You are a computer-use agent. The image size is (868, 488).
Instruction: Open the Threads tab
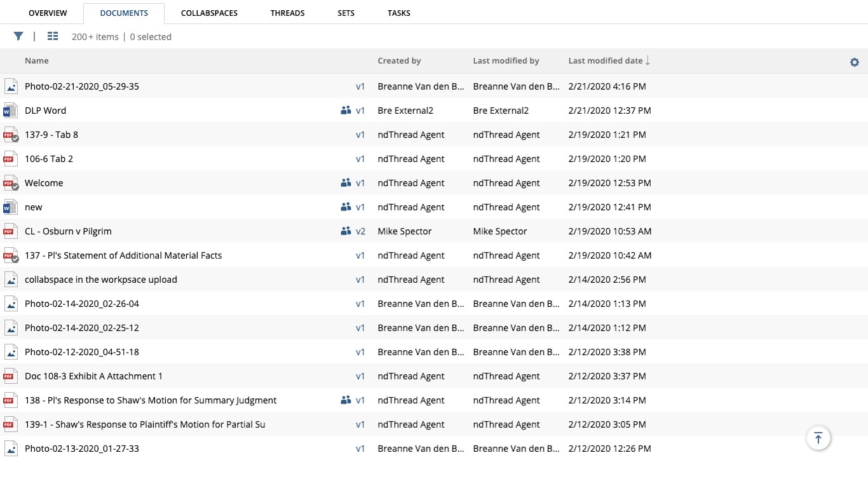(287, 13)
